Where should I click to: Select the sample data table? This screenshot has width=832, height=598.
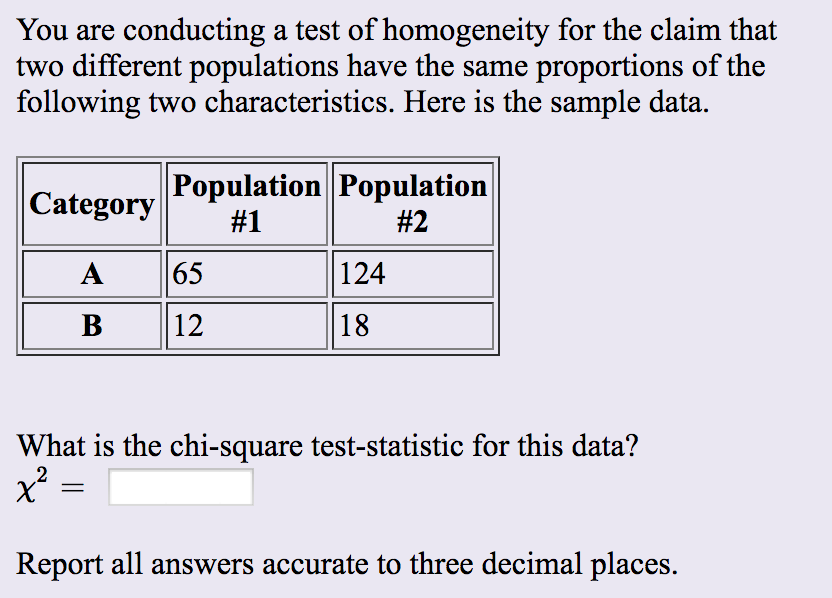256,255
